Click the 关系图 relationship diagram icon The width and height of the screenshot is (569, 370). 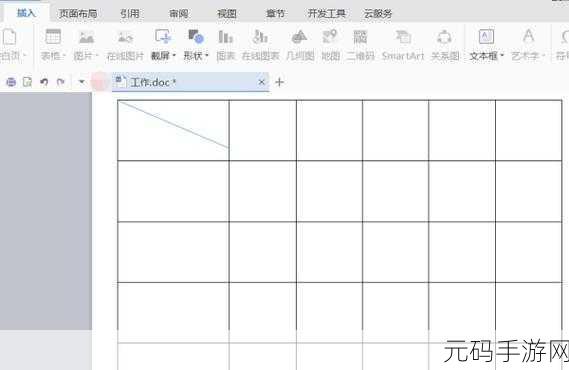tap(445, 37)
